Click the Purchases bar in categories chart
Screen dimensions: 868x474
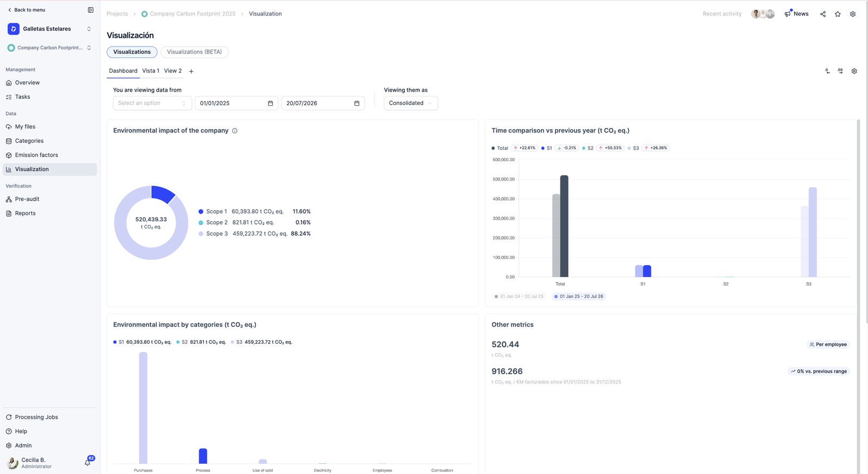click(143, 408)
